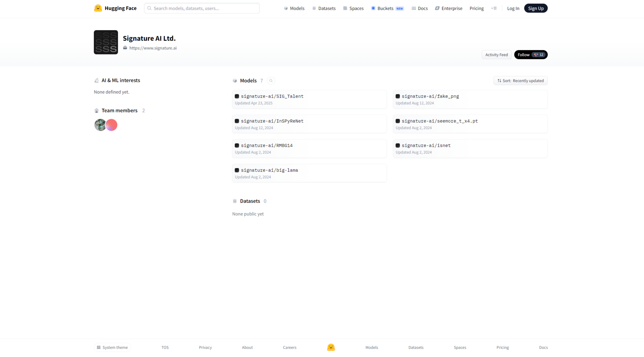Open the models search magnifier icon
The image size is (644, 357).
[271, 81]
